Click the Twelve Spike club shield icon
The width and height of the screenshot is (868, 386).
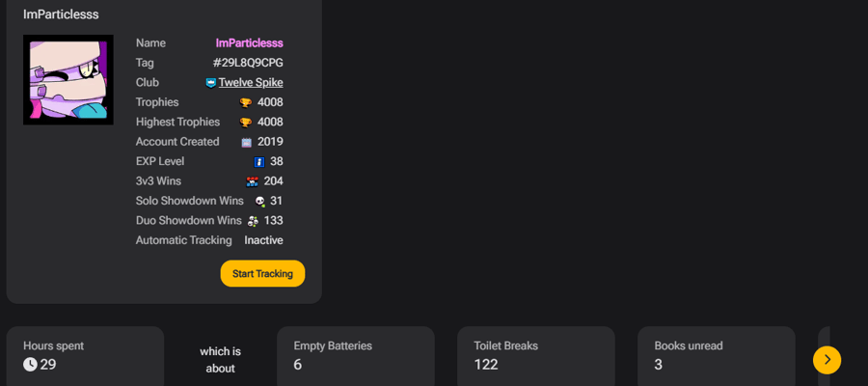pyautogui.click(x=211, y=83)
